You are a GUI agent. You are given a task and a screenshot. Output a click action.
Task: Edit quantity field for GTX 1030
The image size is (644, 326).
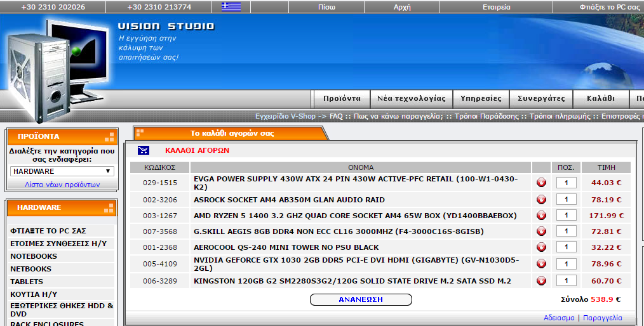point(566,264)
